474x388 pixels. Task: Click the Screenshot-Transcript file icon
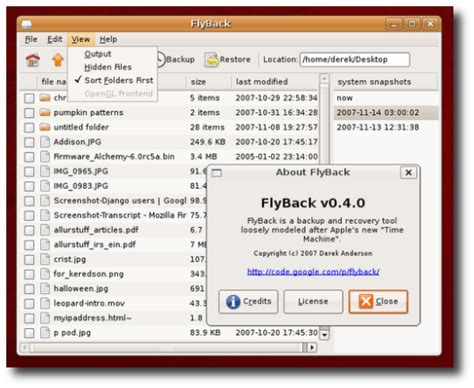[45, 215]
